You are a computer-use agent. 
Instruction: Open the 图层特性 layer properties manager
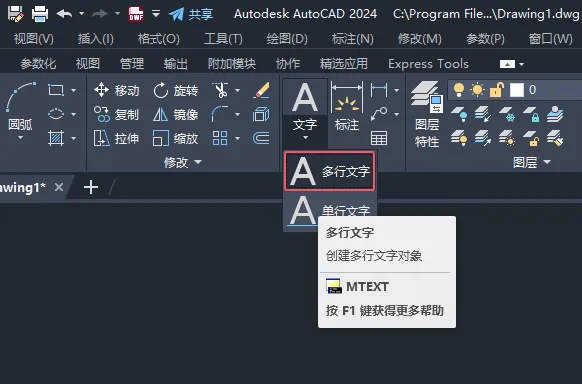pyautogui.click(x=427, y=114)
